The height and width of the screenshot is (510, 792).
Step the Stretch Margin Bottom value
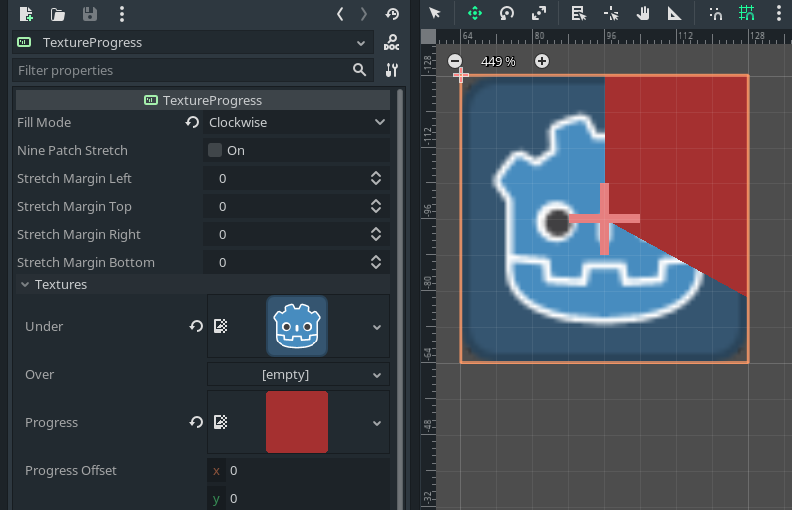tap(376, 262)
